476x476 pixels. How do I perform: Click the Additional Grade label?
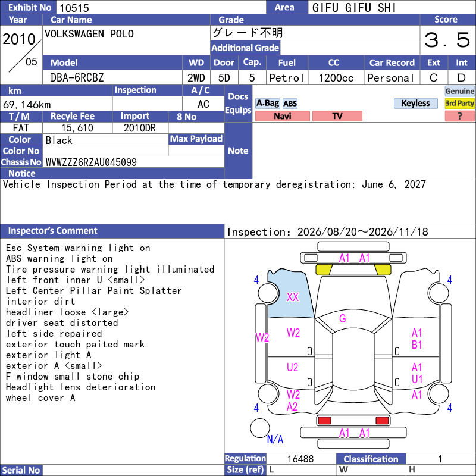point(245,48)
